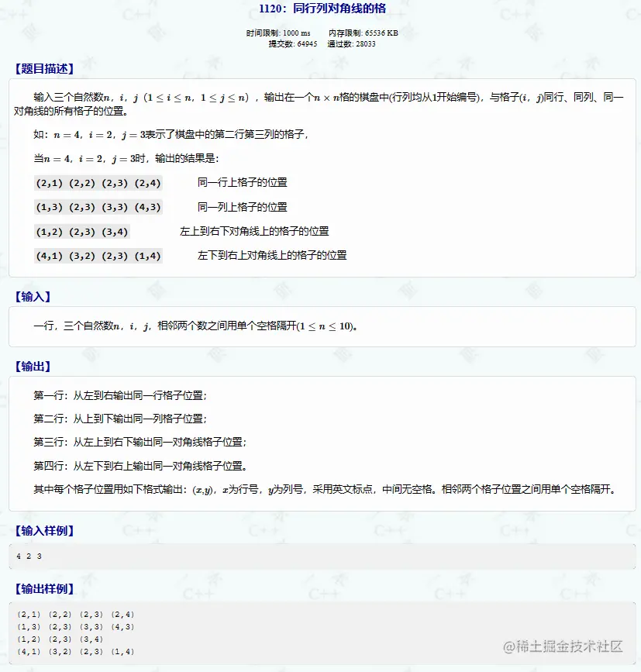Click the 【题目描述】 section heading
The image size is (641, 672).
tap(44, 68)
